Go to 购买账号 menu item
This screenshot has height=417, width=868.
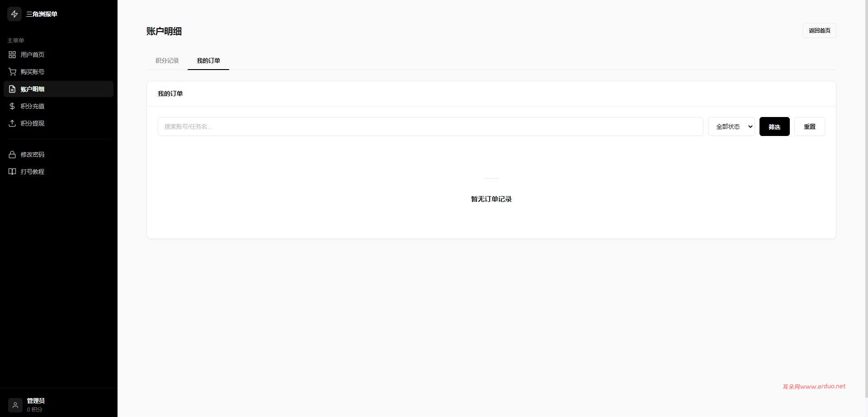(x=58, y=72)
